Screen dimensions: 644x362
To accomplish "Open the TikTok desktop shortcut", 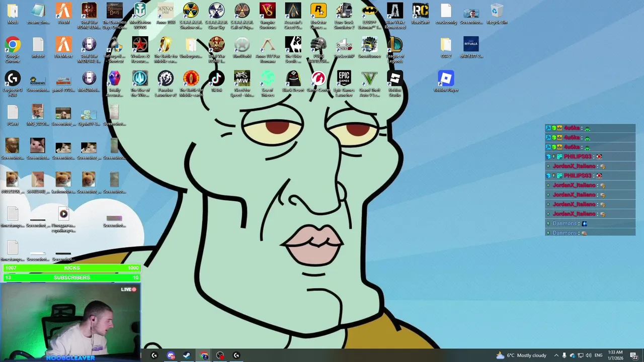I will pos(216,81).
